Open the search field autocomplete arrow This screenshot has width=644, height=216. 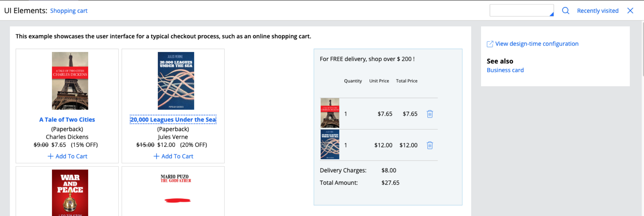click(x=551, y=14)
